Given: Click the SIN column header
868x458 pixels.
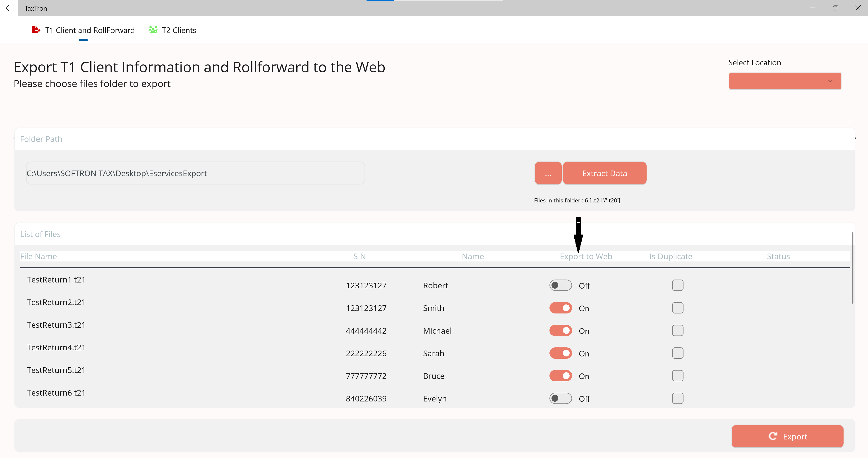Looking at the screenshot, I should coord(359,256).
